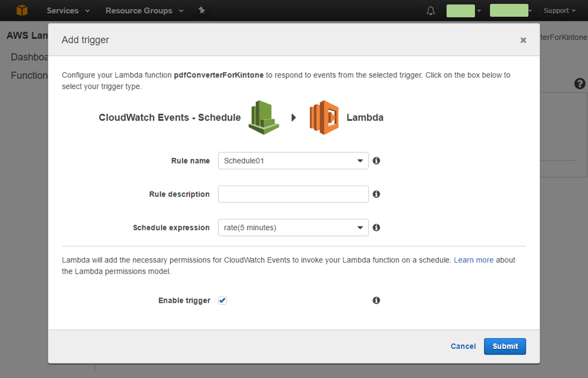Click the help question mark icon
The width and height of the screenshot is (588, 378).
[580, 84]
